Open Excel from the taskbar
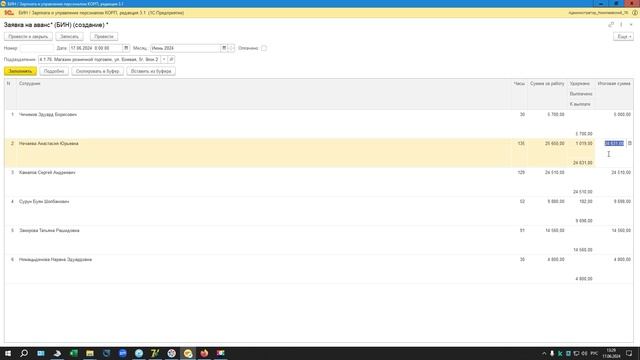This screenshot has width=640, height=360. (x=73, y=353)
